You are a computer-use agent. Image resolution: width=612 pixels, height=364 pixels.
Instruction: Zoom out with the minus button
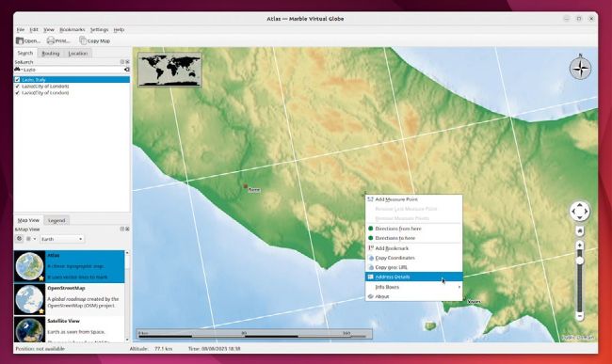click(x=580, y=315)
